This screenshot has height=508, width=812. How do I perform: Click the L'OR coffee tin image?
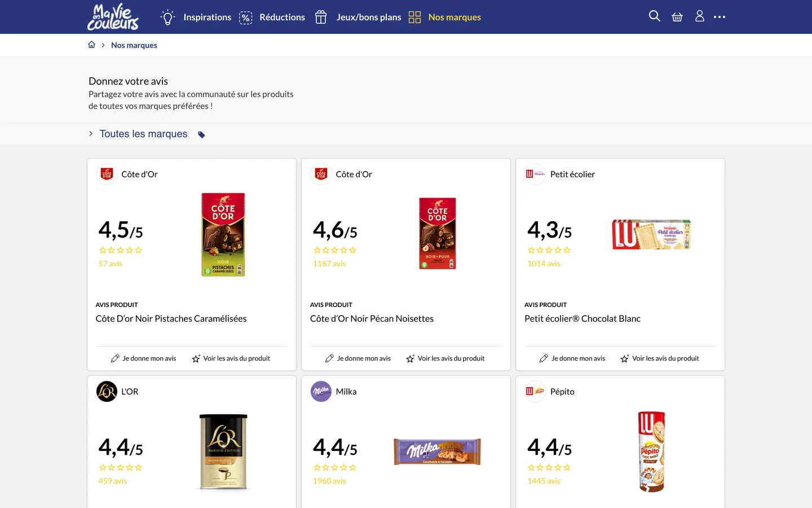coord(223,452)
